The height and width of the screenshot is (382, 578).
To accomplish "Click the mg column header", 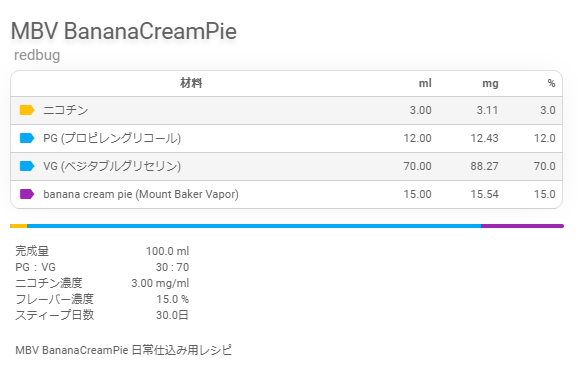I will (490, 84).
